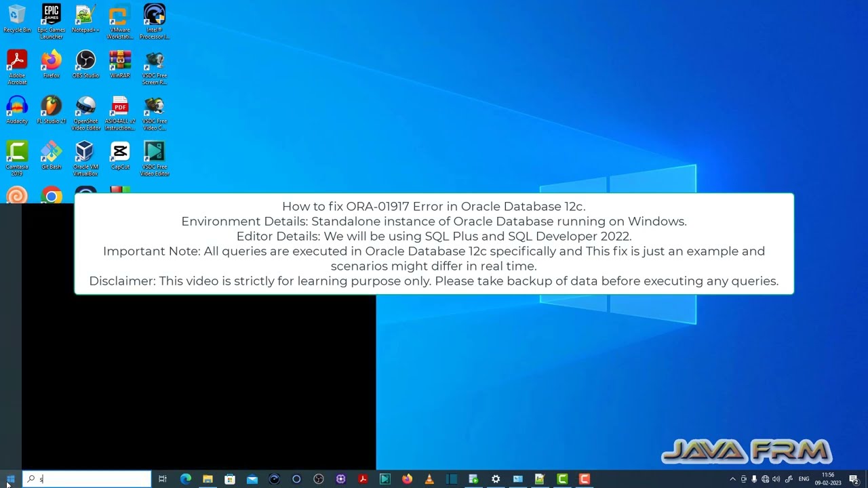Switch ENG input language indicator
868x488 pixels.
tap(804, 479)
